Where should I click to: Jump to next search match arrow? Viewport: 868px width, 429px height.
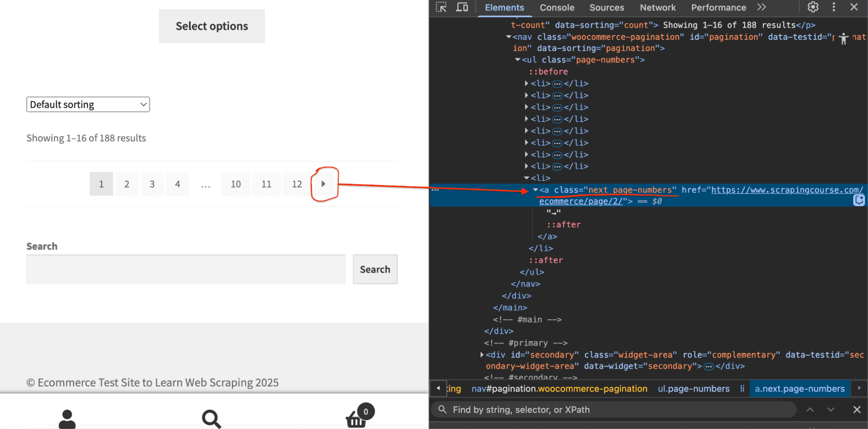831,409
